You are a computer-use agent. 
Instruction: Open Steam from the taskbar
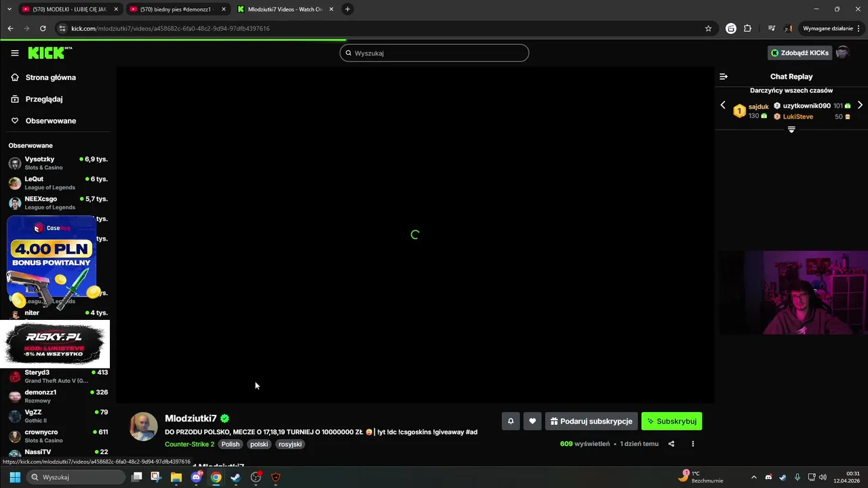[236, 477]
